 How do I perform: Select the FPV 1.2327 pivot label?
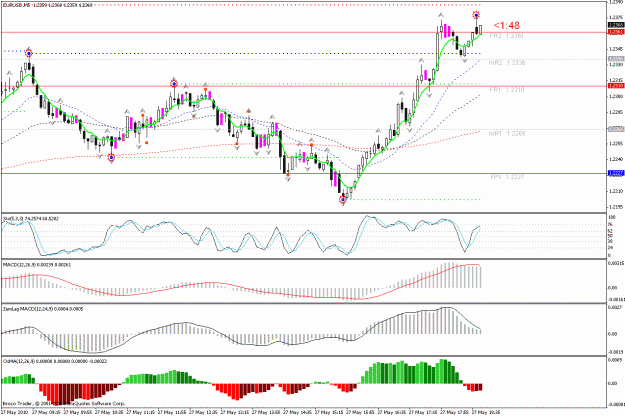pos(507,177)
